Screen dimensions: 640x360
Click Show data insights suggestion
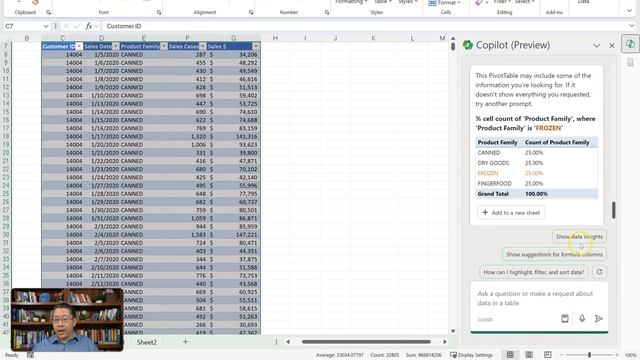(x=579, y=236)
